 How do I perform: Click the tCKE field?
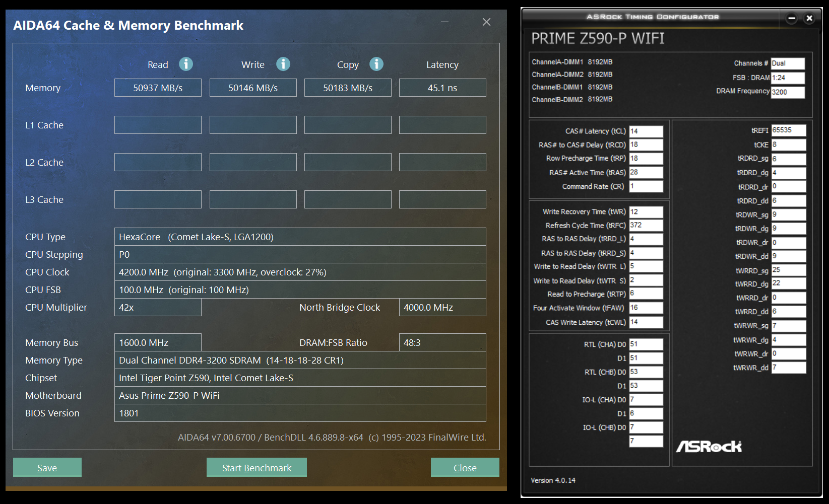[x=789, y=145]
